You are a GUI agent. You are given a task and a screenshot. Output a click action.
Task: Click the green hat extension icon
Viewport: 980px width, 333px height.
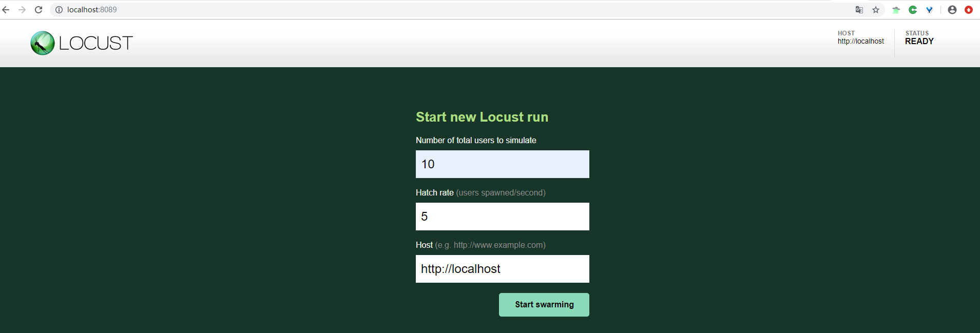896,10
